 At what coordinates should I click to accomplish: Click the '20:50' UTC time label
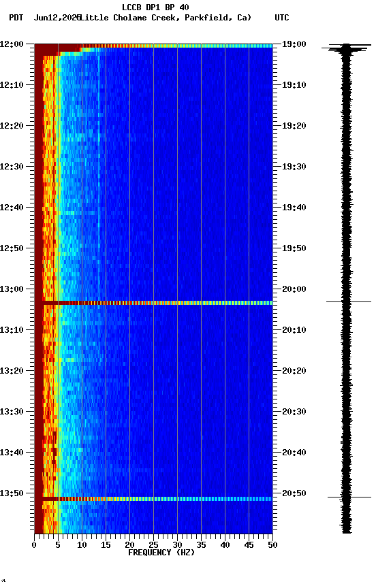tap(294, 493)
